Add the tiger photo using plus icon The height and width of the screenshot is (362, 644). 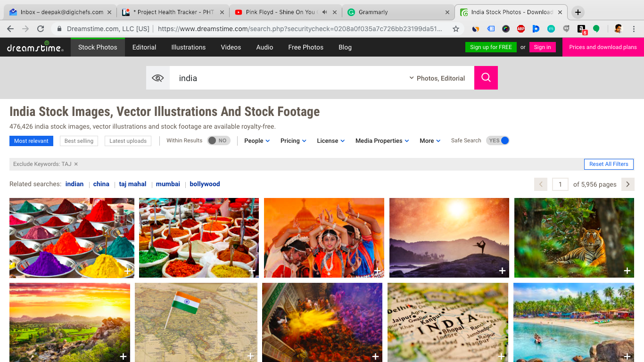click(627, 271)
